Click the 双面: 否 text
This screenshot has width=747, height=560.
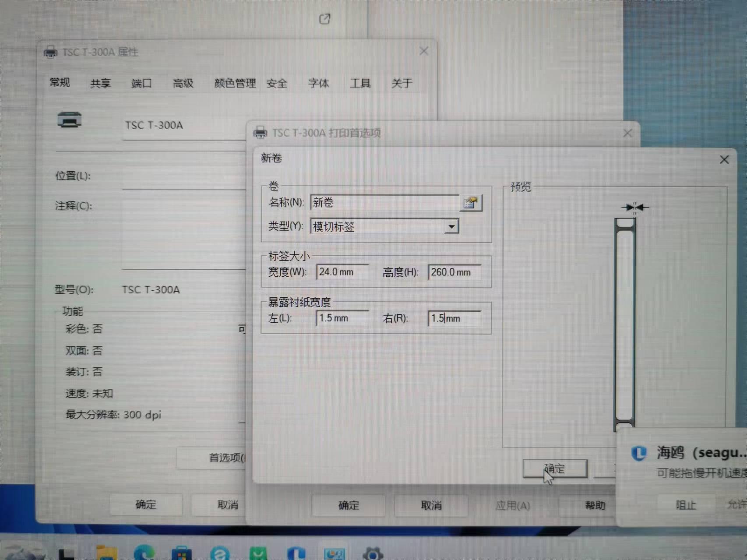point(84,350)
